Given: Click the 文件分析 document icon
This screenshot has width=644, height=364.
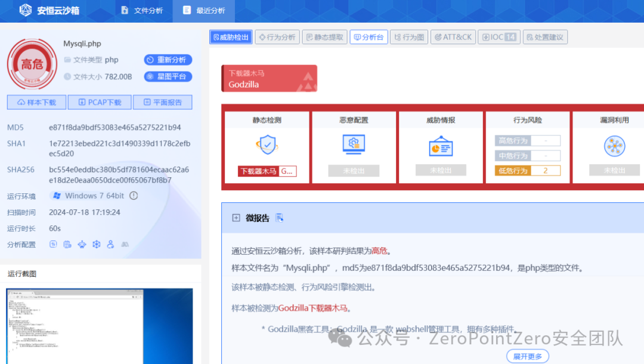Looking at the screenshot, I should pos(125,10).
